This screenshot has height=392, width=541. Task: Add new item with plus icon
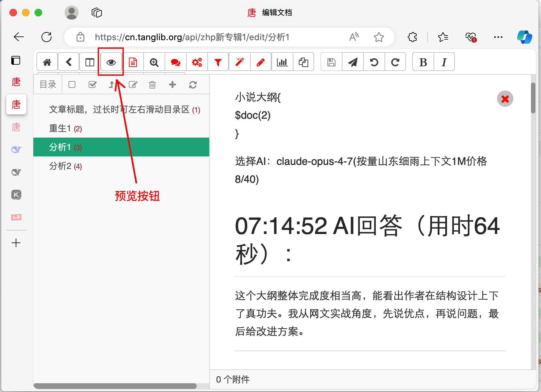click(172, 84)
